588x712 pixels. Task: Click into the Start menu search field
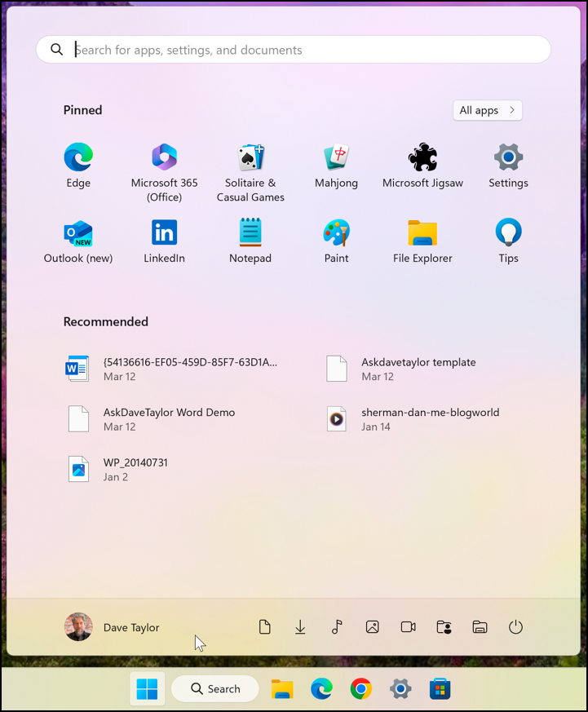[294, 50]
